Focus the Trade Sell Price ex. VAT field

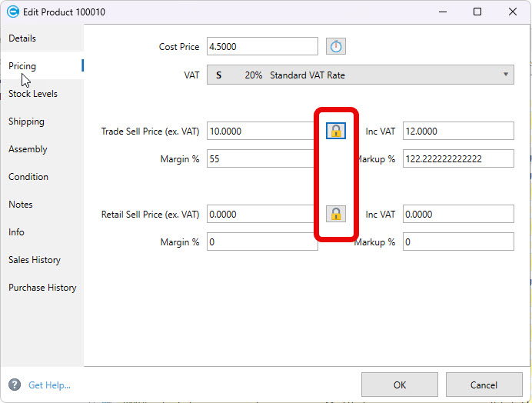tap(261, 132)
